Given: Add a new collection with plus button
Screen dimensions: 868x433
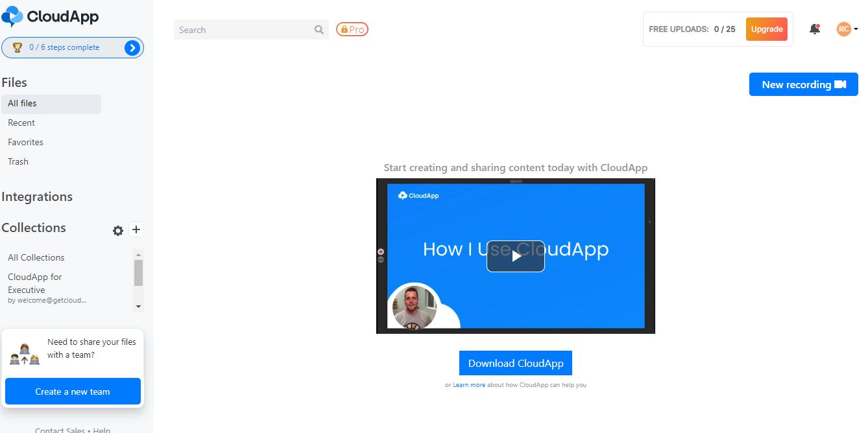Looking at the screenshot, I should pyautogui.click(x=136, y=229).
